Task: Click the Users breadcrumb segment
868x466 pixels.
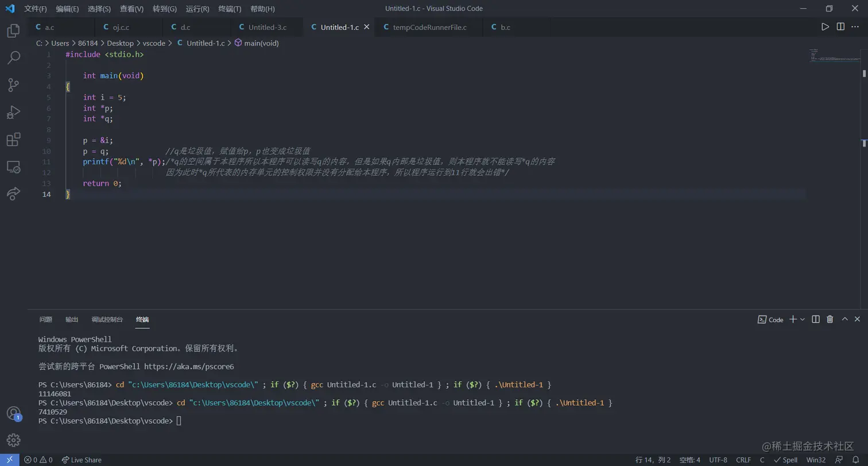Action: (x=60, y=43)
